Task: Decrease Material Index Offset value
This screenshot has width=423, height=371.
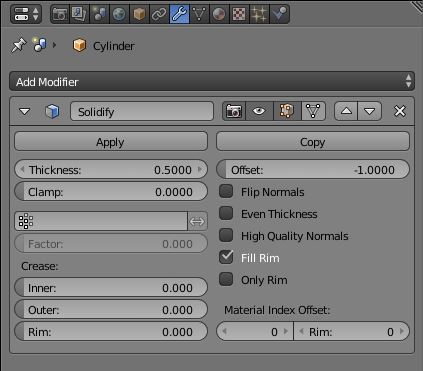Action: [224, 331]
